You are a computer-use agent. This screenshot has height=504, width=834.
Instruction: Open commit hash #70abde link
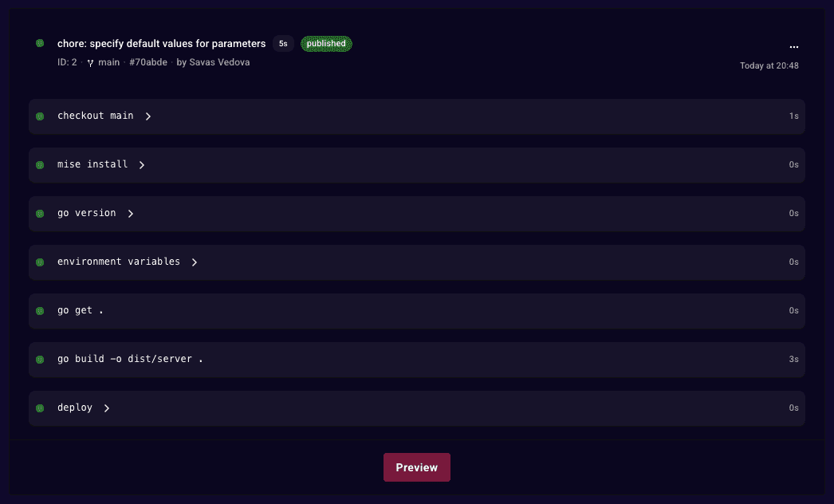click(x=148, y=62)
